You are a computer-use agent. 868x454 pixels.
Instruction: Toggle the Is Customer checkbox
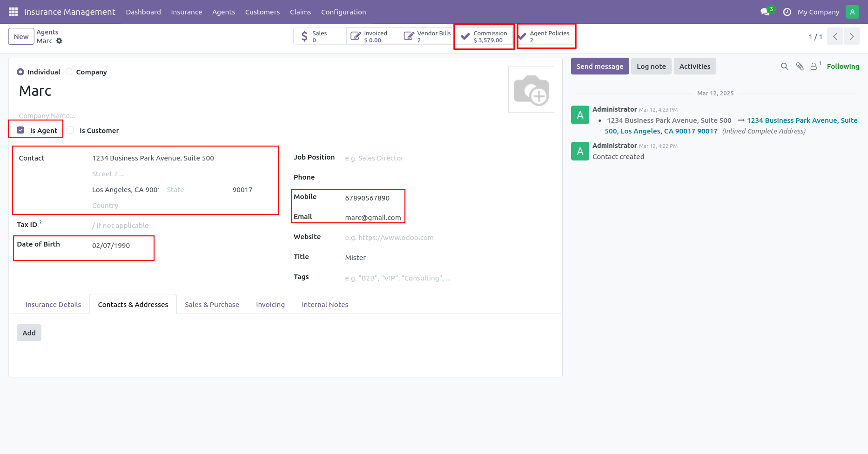click(x=70, y=130)
